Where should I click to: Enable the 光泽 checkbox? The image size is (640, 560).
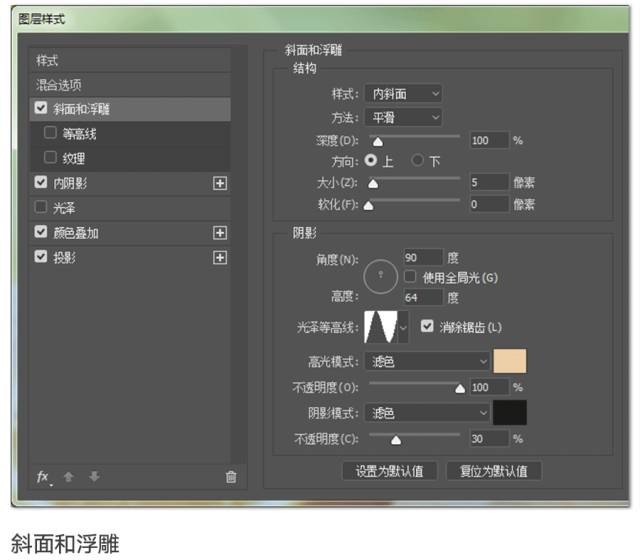coord(41,207)
